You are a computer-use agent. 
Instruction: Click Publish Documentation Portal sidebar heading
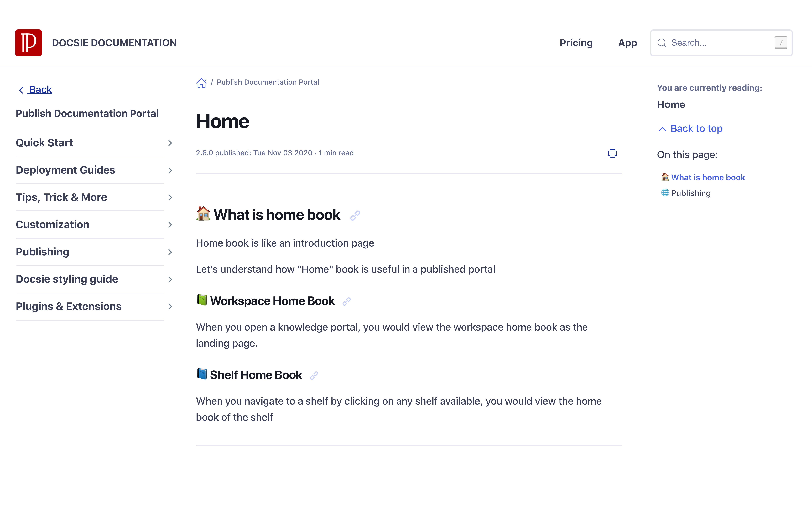(87, 113)
